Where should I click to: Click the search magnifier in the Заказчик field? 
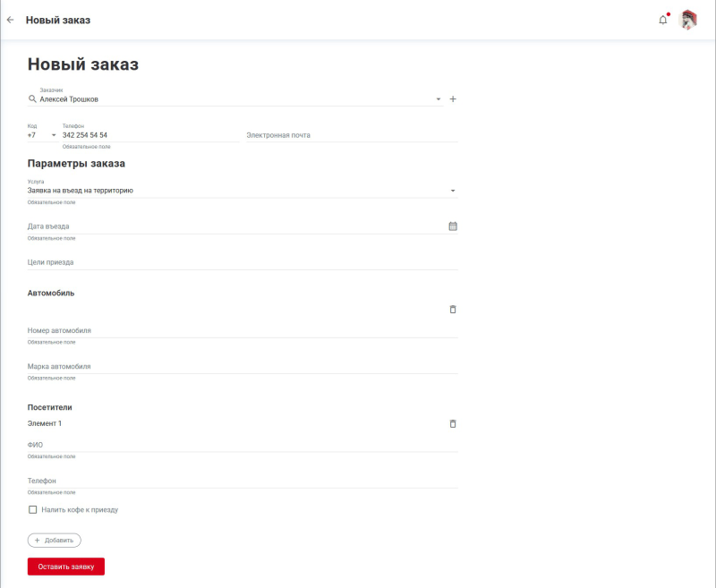31,98
